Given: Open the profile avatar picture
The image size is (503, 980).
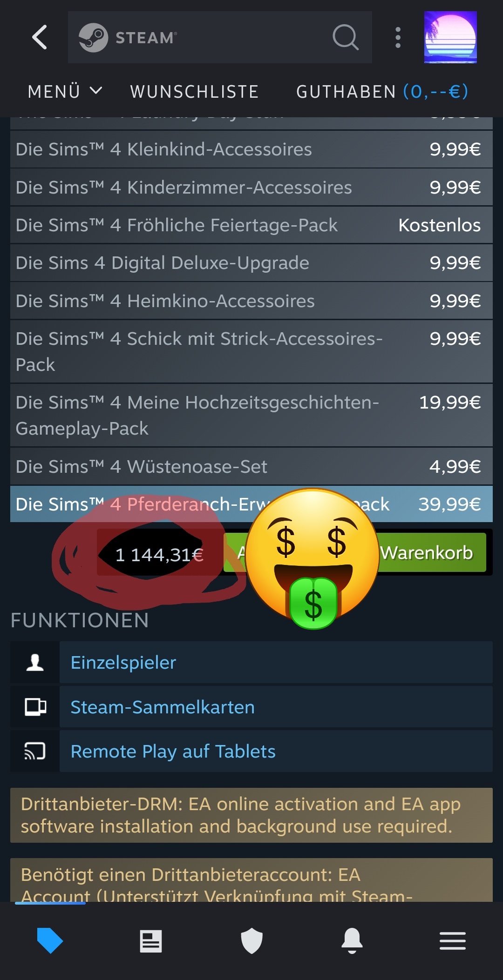Looking at the screenshot, I should tap(450, 37).
